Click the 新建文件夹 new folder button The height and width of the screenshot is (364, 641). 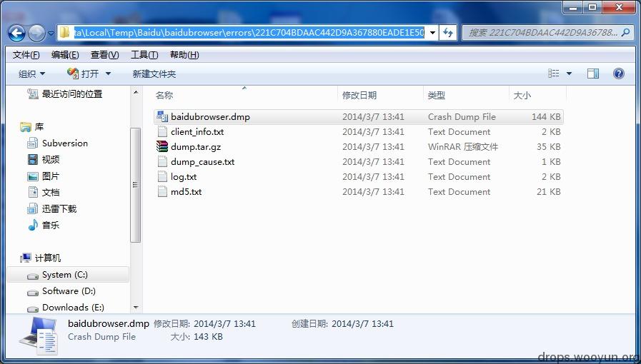click(154, 74)
